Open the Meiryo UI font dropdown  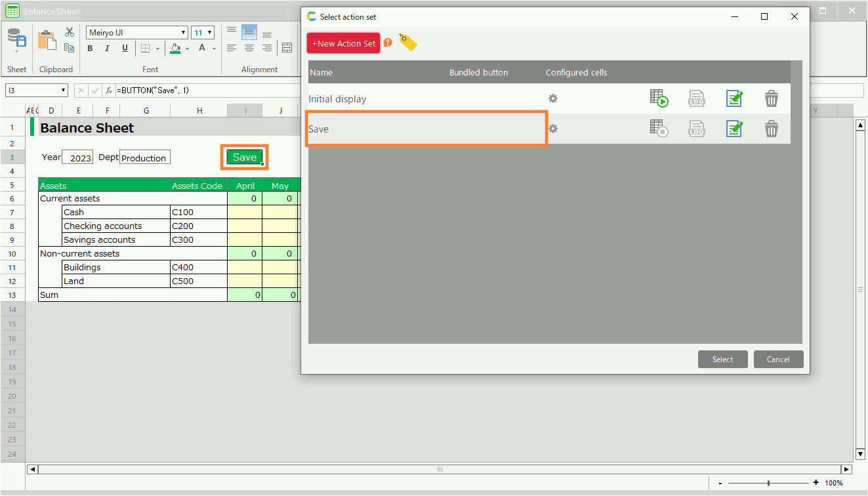[x=184, y=33]
